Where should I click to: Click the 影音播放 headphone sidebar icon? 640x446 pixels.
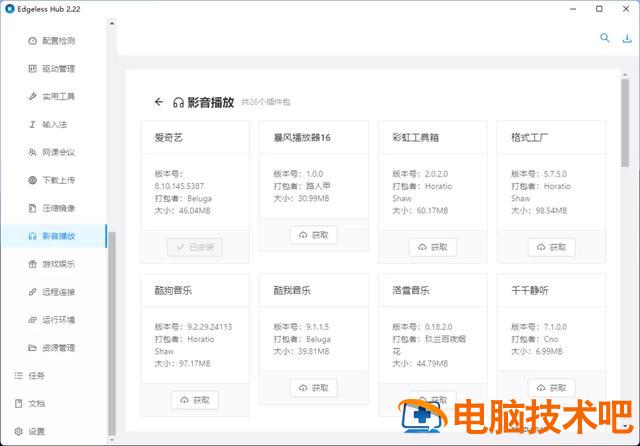click(33, 236)
